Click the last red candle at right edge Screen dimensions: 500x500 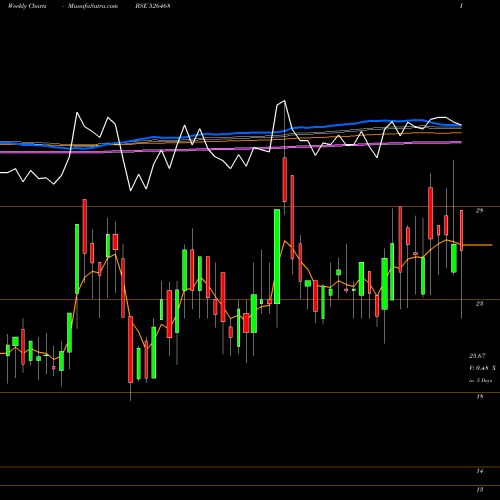coord(462,230)
